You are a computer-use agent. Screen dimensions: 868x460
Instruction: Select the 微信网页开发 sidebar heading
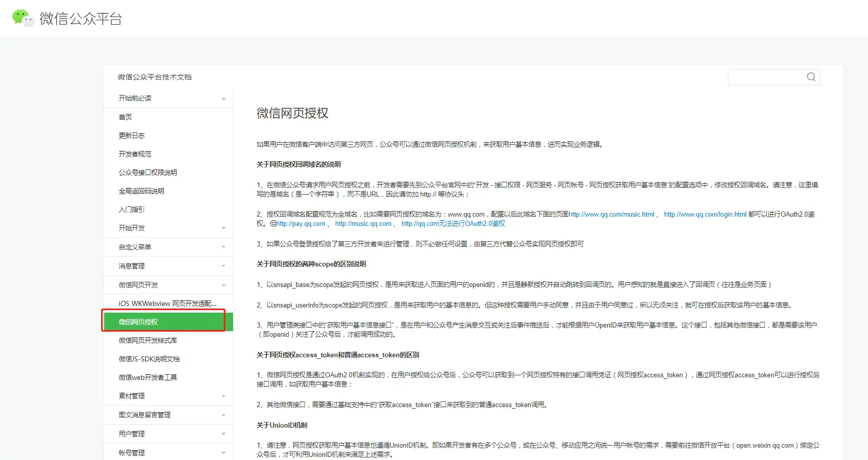click(139, 285)
